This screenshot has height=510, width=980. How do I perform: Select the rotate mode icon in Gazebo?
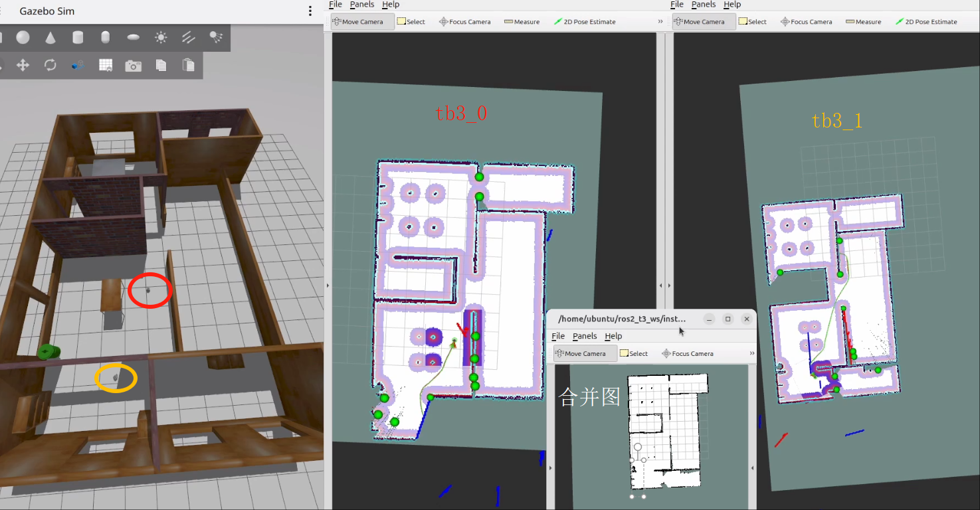click(x=50, y=65)
